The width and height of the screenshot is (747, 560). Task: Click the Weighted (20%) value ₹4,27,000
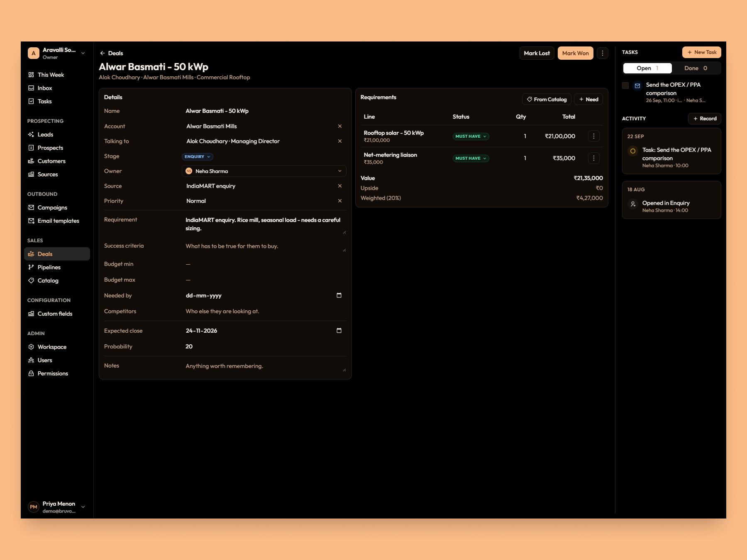click(x=589, y=198)
